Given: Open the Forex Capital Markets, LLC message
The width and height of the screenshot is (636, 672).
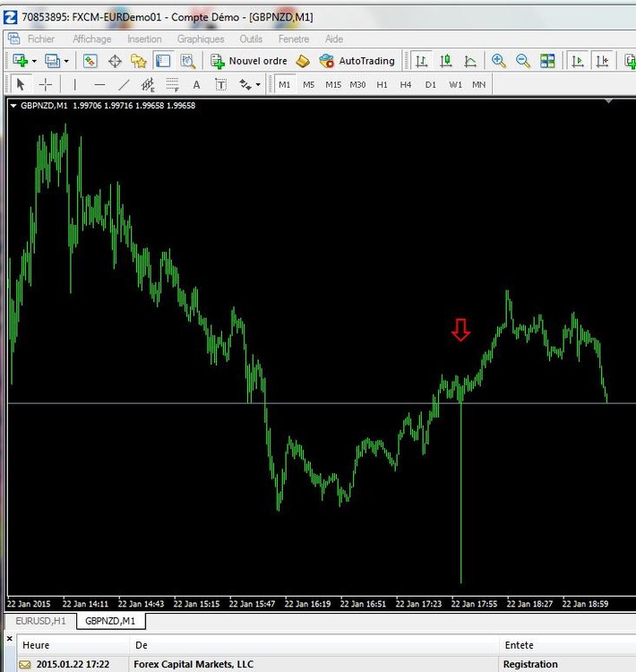Looking at the screenshot, I should pos(193,664).
